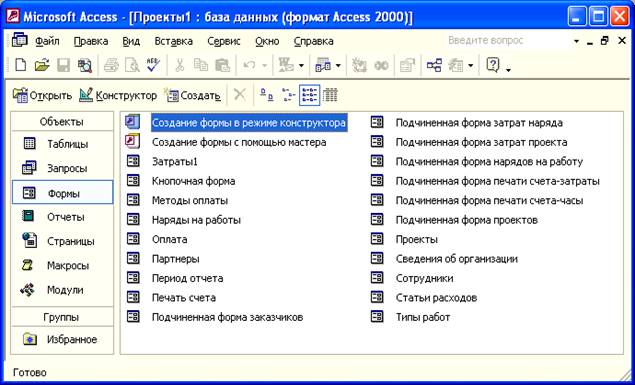The width and height of the screenshot is (635, 385).
Task: Click in the Введите вопрос help box
Action: pos(507,40)
